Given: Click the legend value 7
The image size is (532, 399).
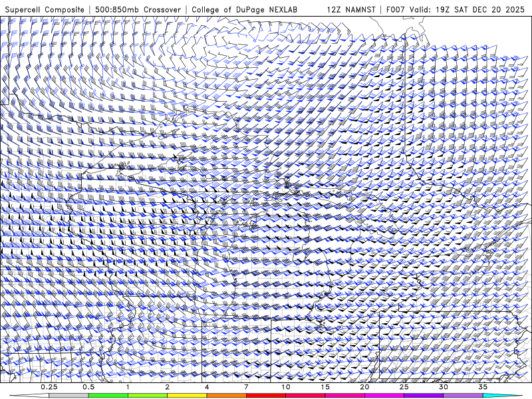Looking at the screenshot, I should 246,387.
